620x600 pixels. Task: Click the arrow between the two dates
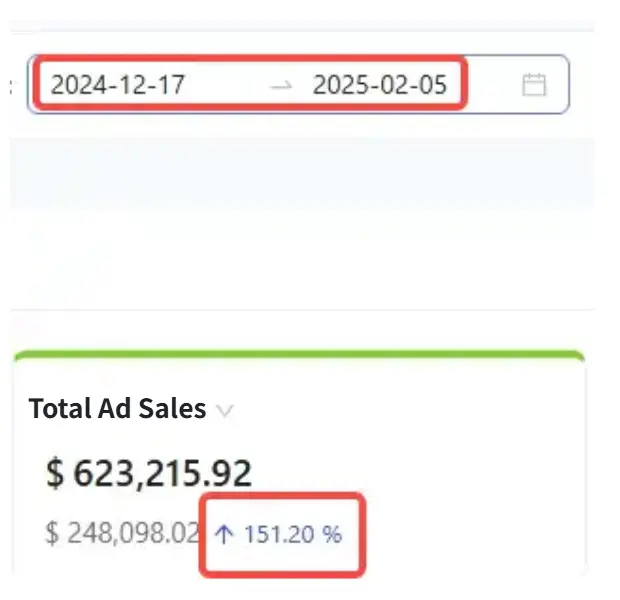pyautogui.click(x=281, y=86)
